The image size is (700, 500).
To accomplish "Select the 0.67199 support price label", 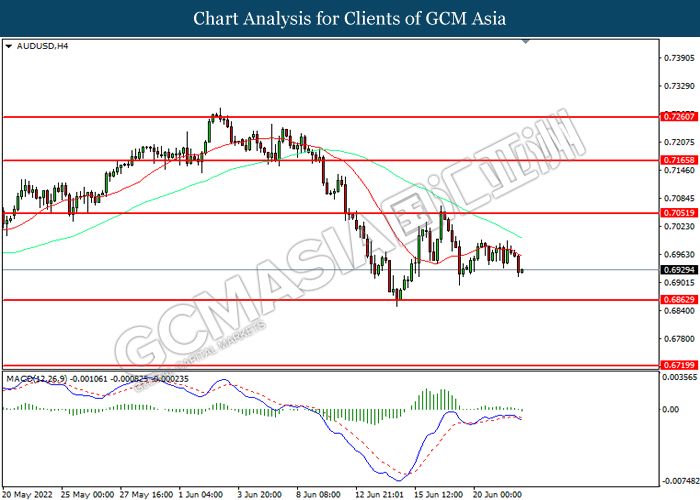I will tap(679, 365).
